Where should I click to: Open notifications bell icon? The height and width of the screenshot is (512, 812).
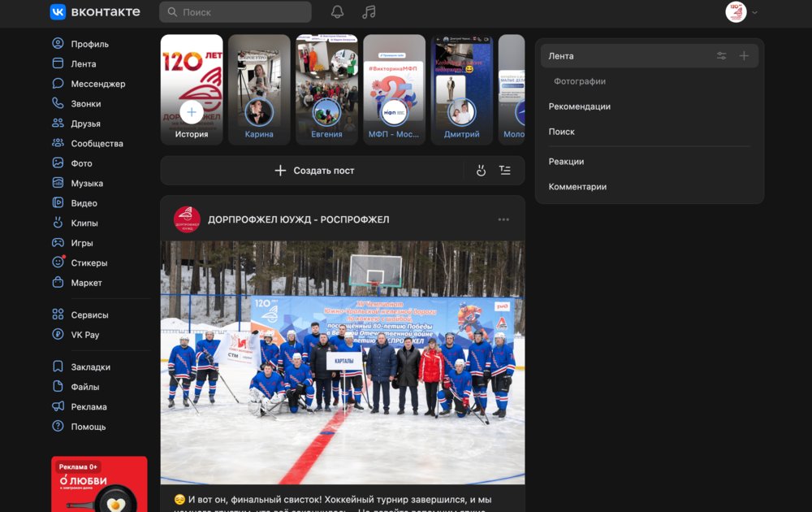(x=337, y=12)
